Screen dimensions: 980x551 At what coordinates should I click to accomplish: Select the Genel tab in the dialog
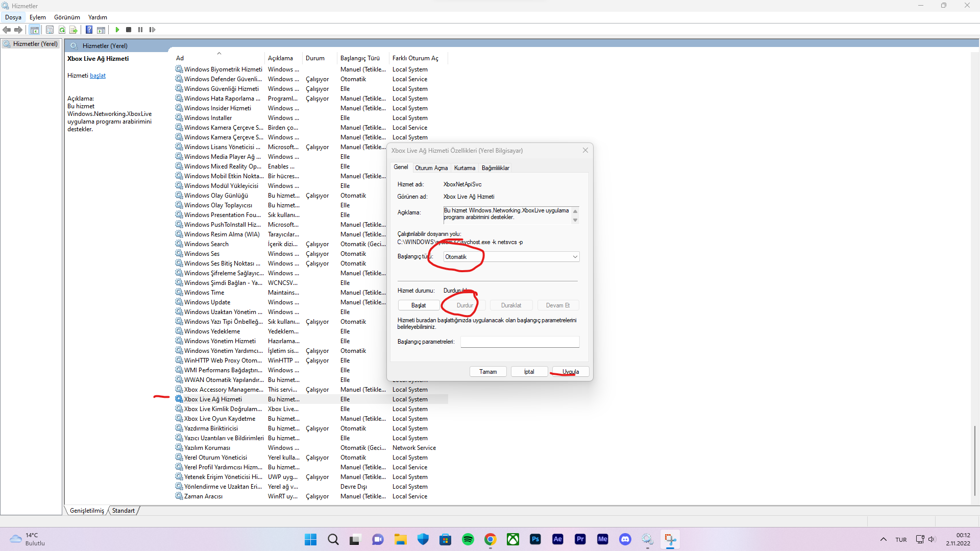[x=401, y=167]
